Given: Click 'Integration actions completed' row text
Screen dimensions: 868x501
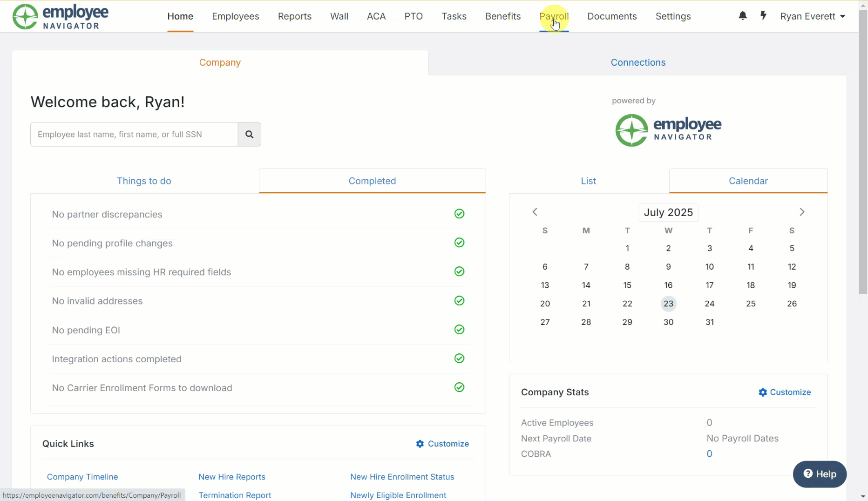Looking at the screenshot, I should click(116, 359).
